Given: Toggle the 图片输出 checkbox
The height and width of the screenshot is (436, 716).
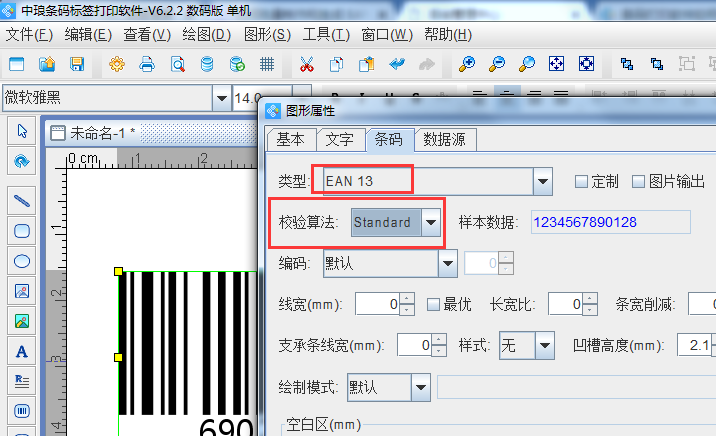Looking at the screenshot, I should tap(640, 181).
